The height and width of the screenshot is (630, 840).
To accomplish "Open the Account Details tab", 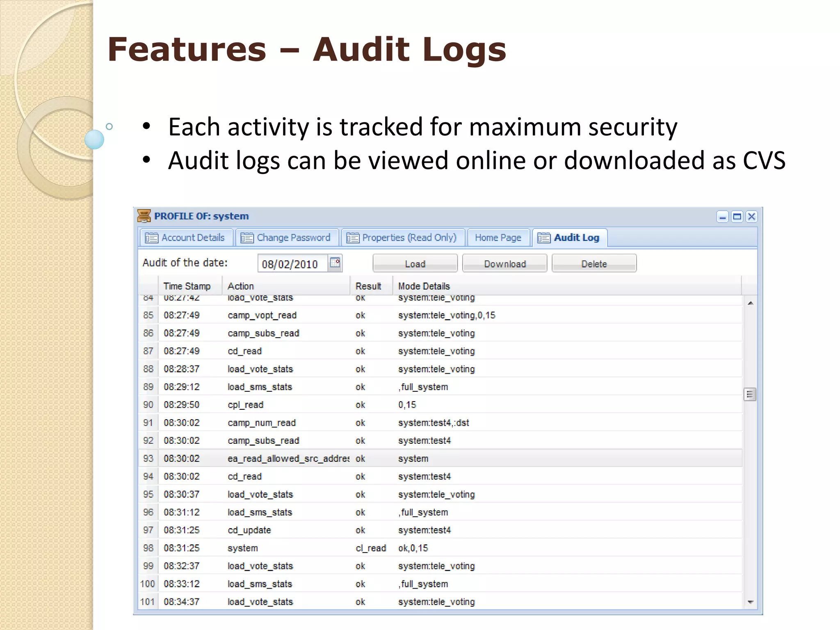I will click(x=186, y=238).
